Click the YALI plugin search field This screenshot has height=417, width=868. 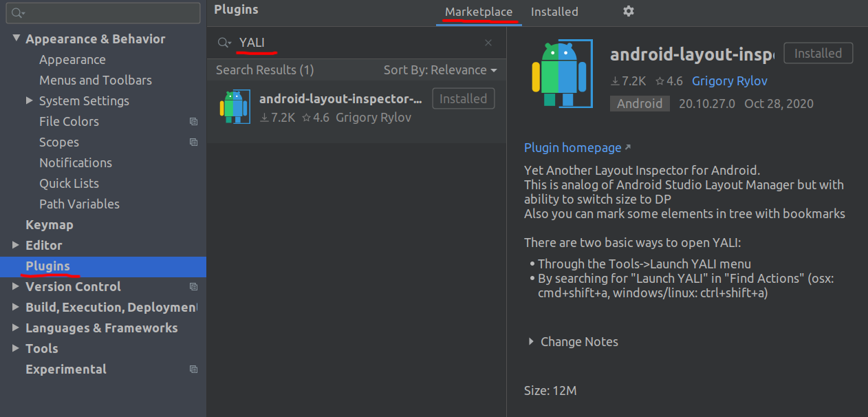(356, 43)
